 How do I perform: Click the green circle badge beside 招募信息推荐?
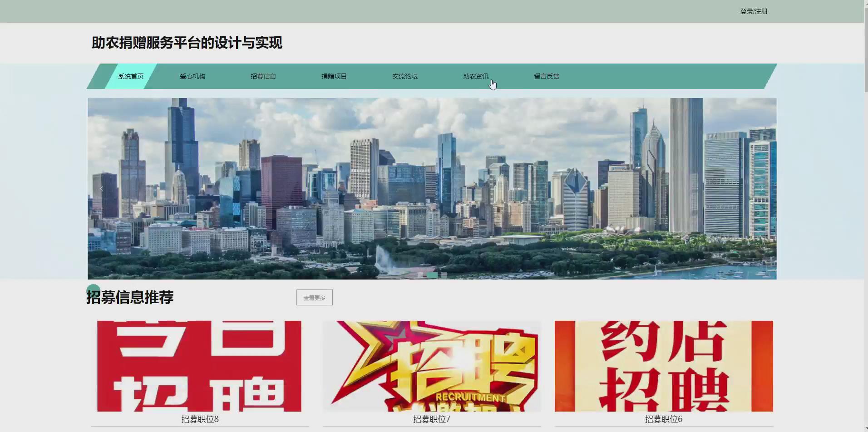[93, 289]
